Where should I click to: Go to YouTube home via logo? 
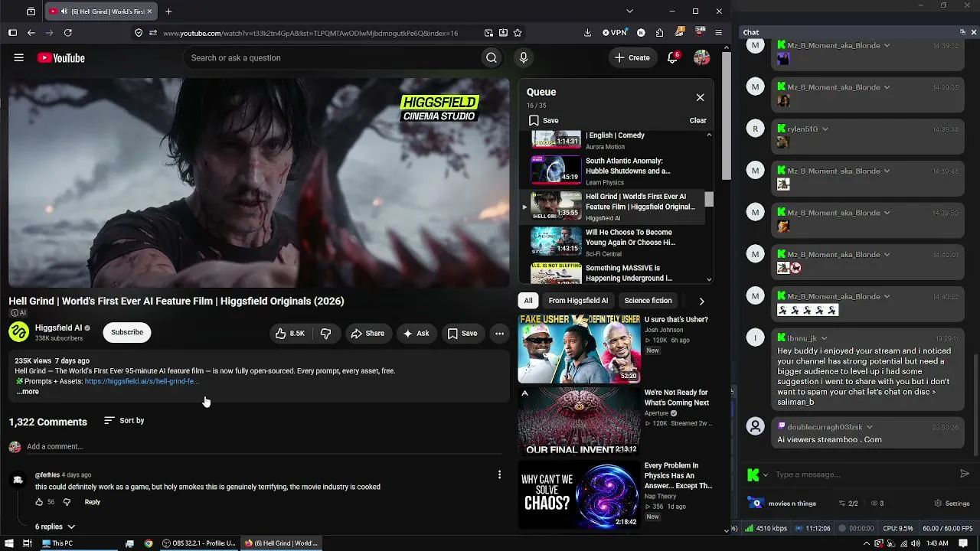pos(60,58)
